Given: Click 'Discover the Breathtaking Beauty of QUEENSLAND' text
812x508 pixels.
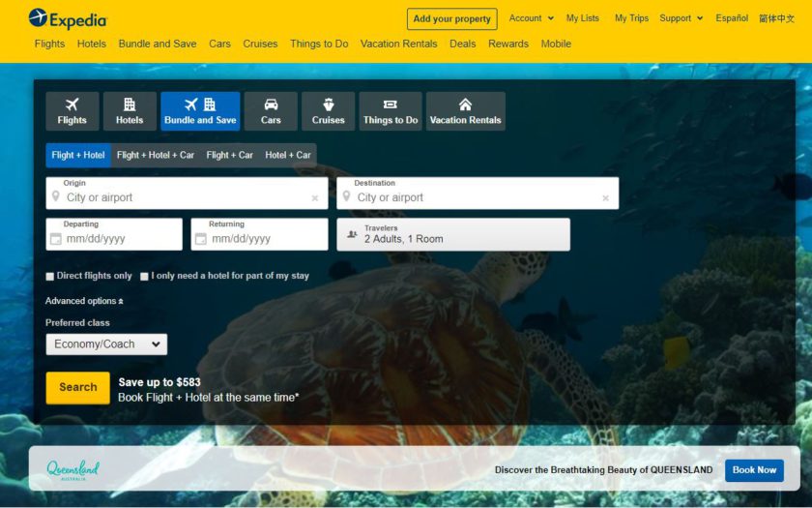Looking at the screenshot, I should coord(604,470).
